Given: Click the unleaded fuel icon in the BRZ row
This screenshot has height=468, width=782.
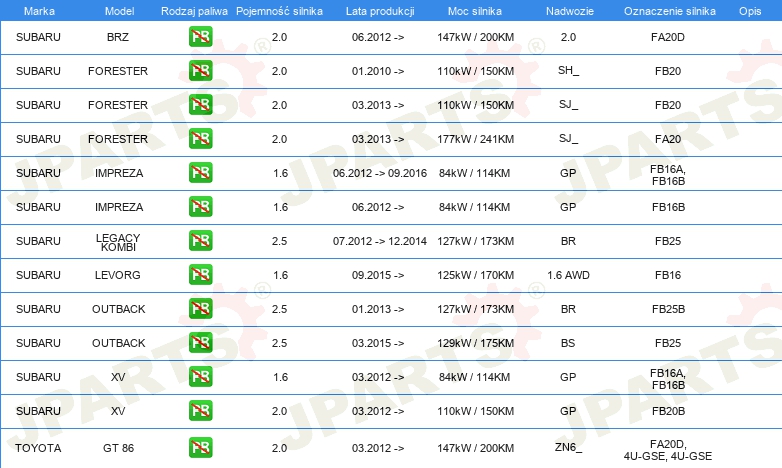Looking at the screenshot, I should coord(200,36).
